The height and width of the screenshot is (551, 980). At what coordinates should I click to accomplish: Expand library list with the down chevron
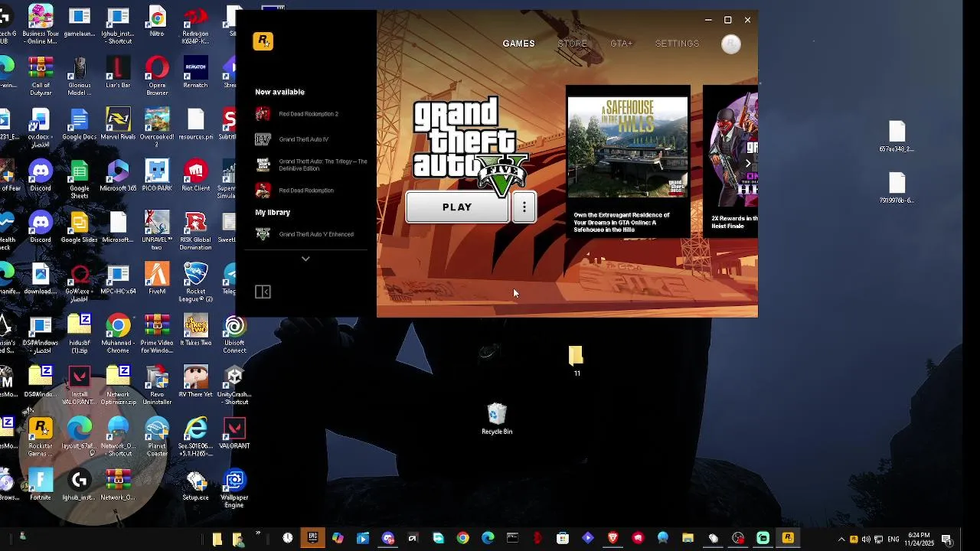305,259
